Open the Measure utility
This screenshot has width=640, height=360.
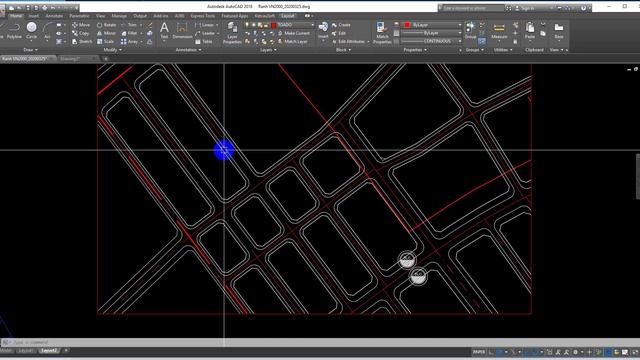pyautogui.click(x=499, y=31)
